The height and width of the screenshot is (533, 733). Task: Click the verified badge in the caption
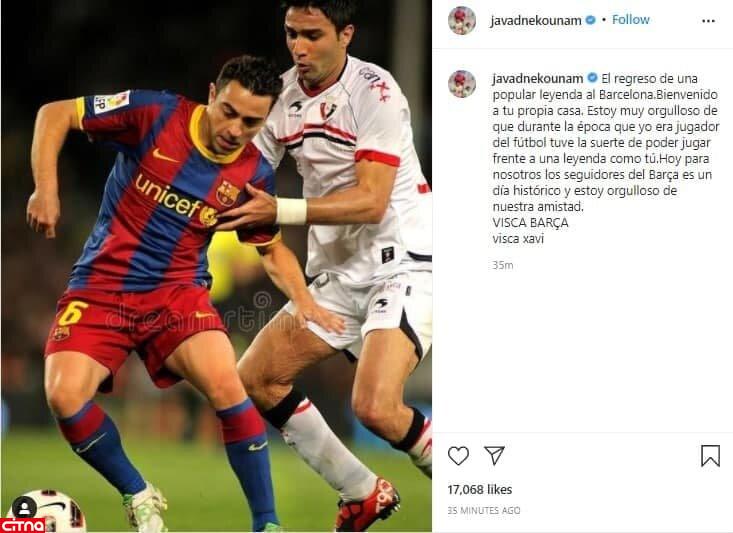click(x=592, y=78)
